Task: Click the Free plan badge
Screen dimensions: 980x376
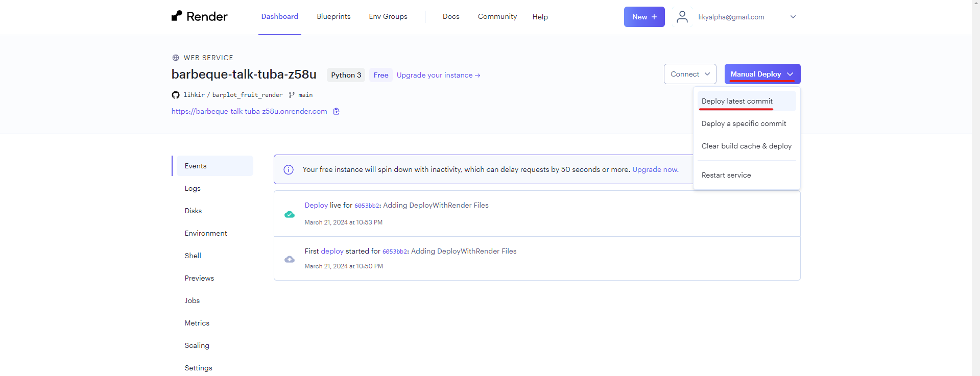Action: coord(381,75)
